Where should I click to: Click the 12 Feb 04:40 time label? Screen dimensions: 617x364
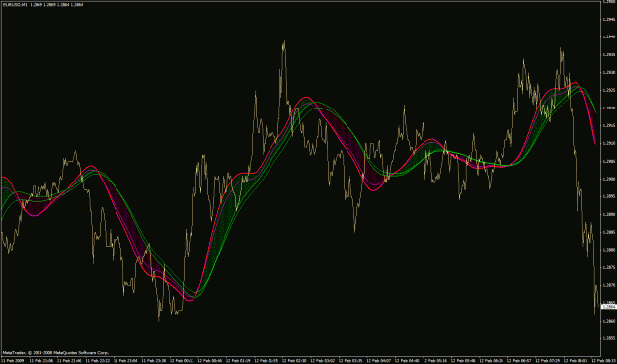(x=406, y=360)
